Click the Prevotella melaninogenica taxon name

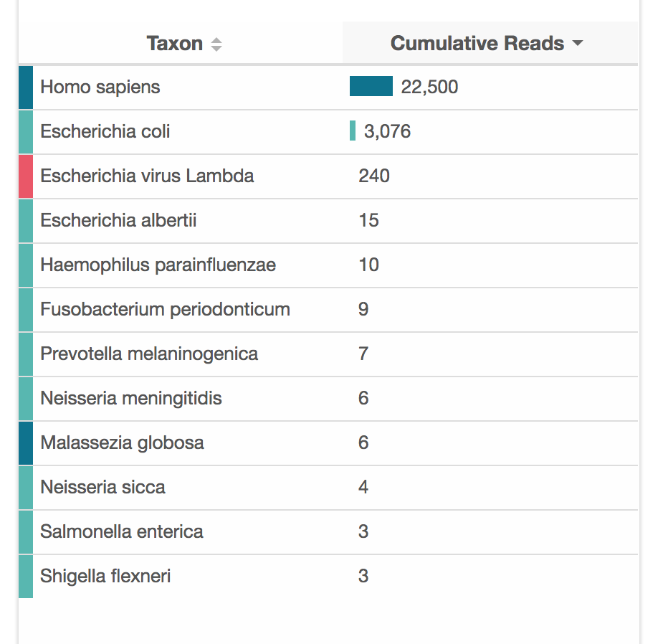click(x=149, y=354)
